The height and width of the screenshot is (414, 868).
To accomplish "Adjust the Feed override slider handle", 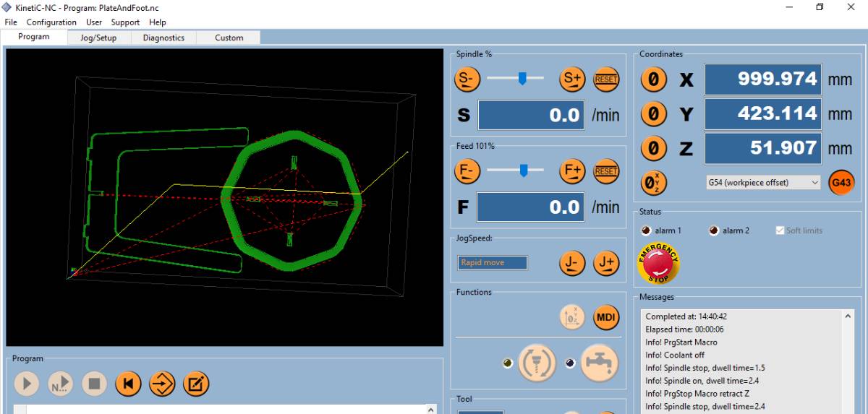I will (x=523, y=171).
